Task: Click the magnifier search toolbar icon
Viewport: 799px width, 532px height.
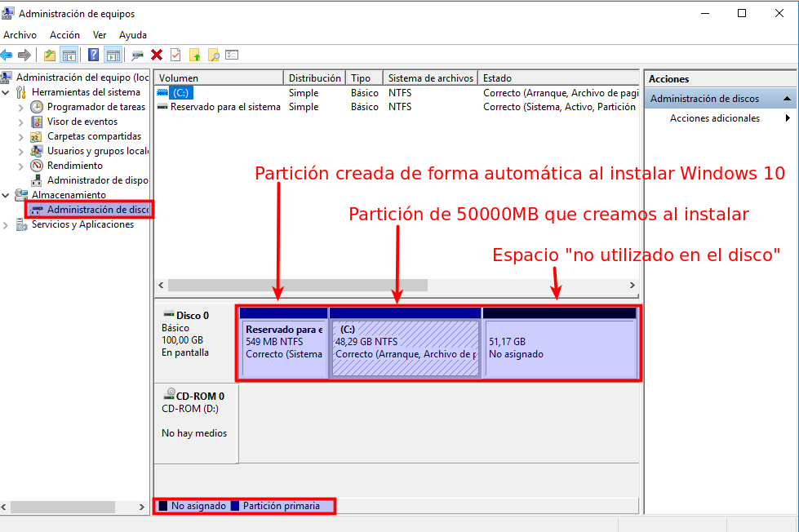Action: (x=213, y=55)
